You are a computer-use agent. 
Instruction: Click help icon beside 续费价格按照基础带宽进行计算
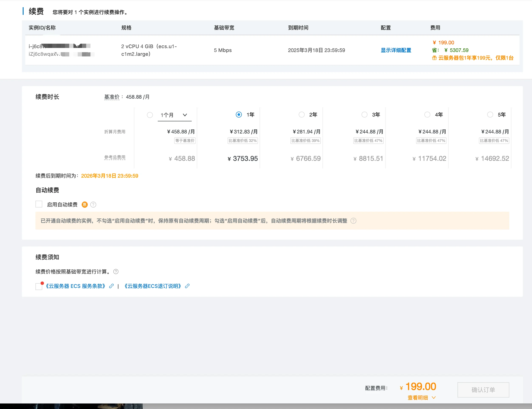tap(116, 272)
